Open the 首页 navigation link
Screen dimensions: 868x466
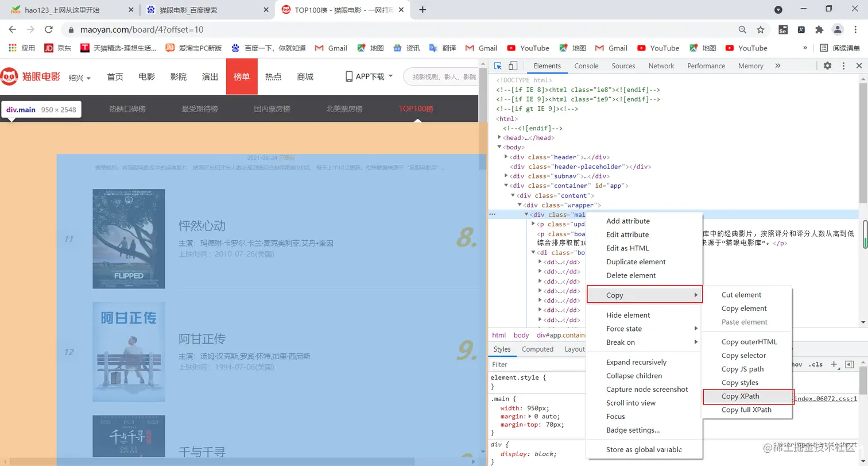115,76
